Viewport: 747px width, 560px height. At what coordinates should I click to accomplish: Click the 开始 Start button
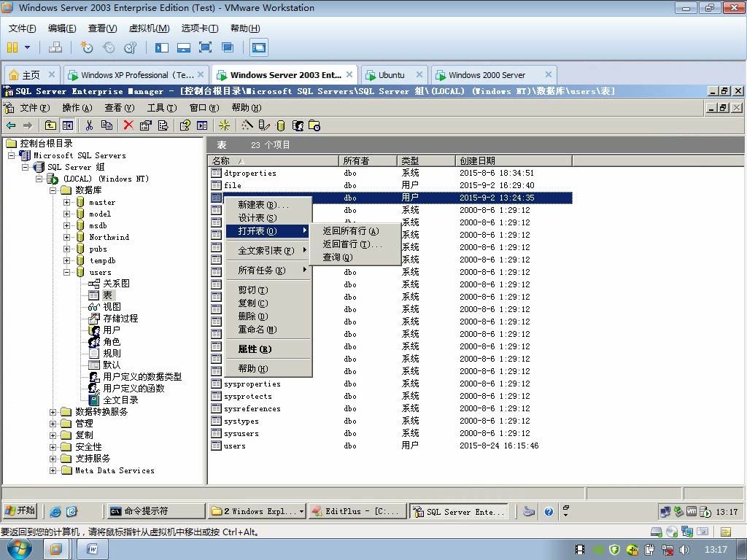(x=20, y=511)
